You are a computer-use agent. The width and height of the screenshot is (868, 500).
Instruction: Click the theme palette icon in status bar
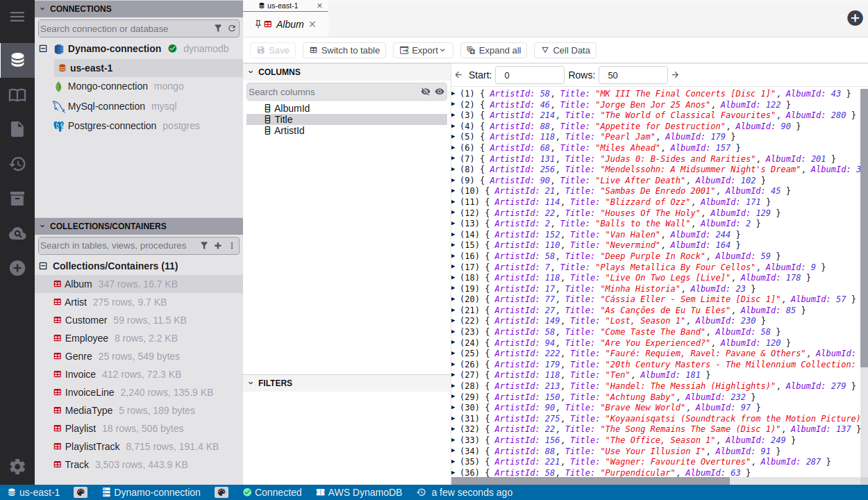coord(81,492)
